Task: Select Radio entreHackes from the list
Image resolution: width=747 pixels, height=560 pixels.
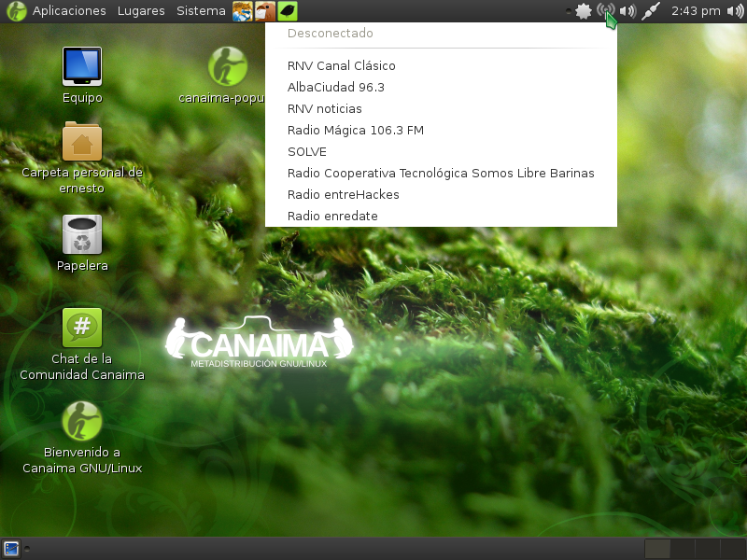Action: pyautogui.click(x=344, y=194)
